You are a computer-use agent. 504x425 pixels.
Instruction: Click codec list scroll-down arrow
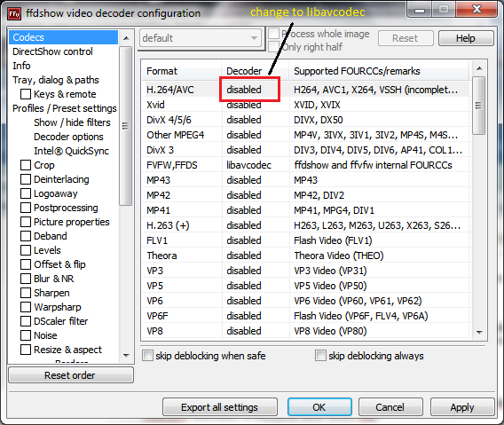(x=479, y=332)
